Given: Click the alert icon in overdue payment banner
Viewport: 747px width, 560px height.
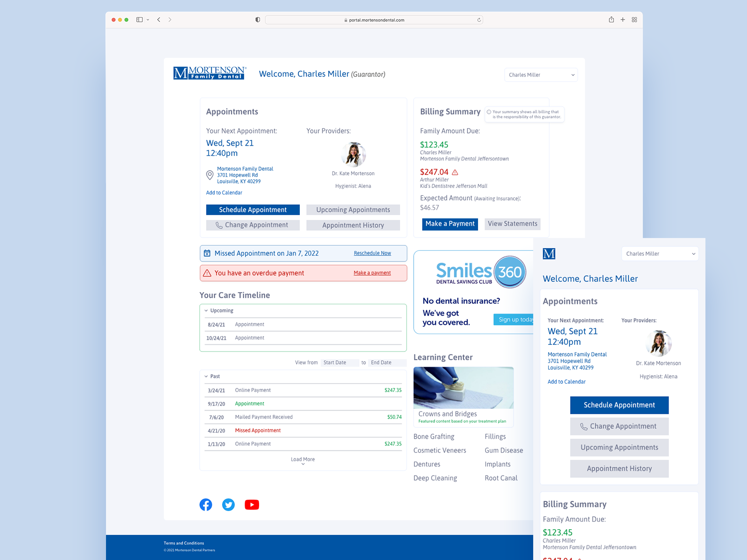Looking at the screenshot, I should click(x=207, y=273).
